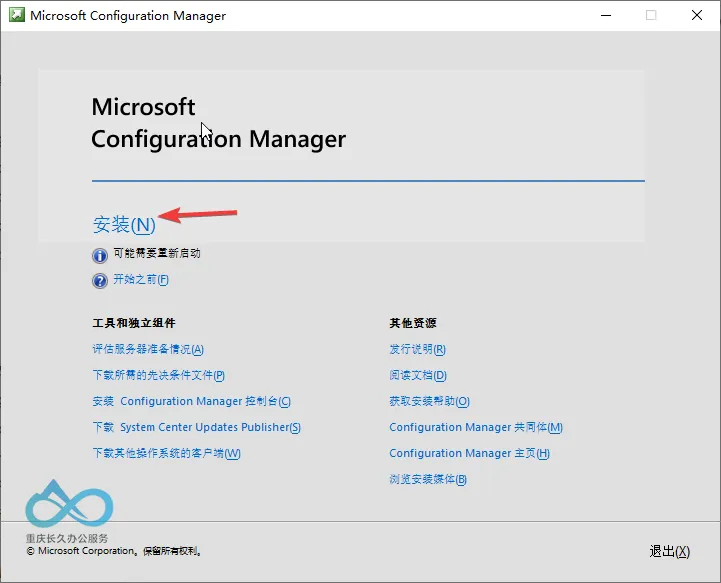Select 安装 Configuration Manager 控制台(C)
The image size is (721, 583).
pyautogui.click(x=192, y=401)
